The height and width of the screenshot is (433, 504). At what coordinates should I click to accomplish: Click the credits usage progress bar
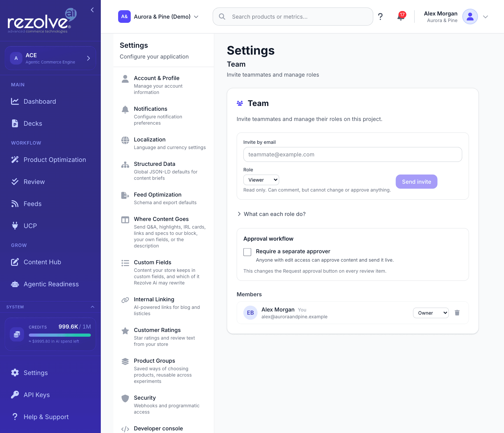tap(60, 335)
